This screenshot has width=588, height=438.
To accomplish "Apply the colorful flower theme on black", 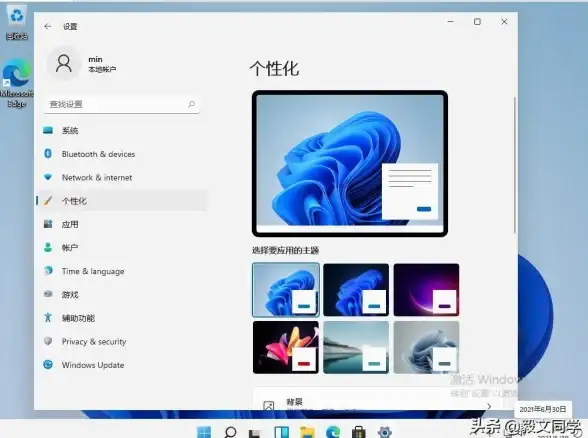I will pyautogui.click(x=286, y=347).
